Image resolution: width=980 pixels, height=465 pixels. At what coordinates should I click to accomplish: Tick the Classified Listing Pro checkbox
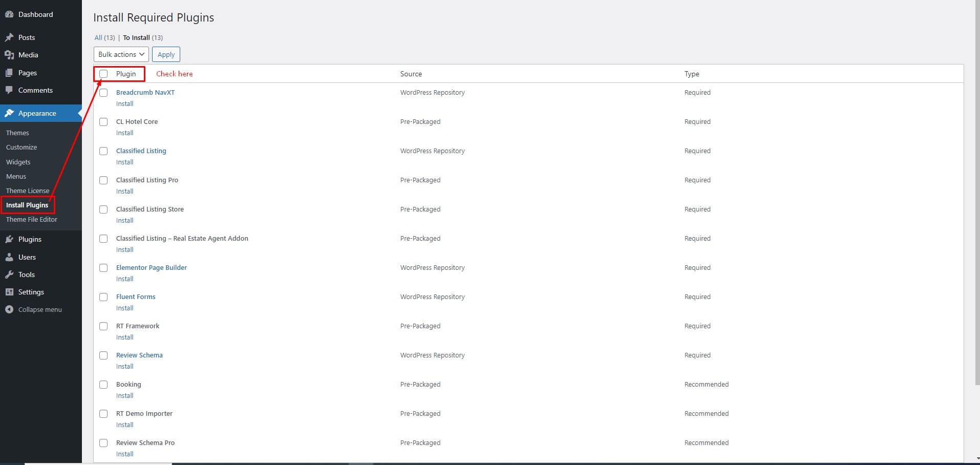[x=103, y=180]
